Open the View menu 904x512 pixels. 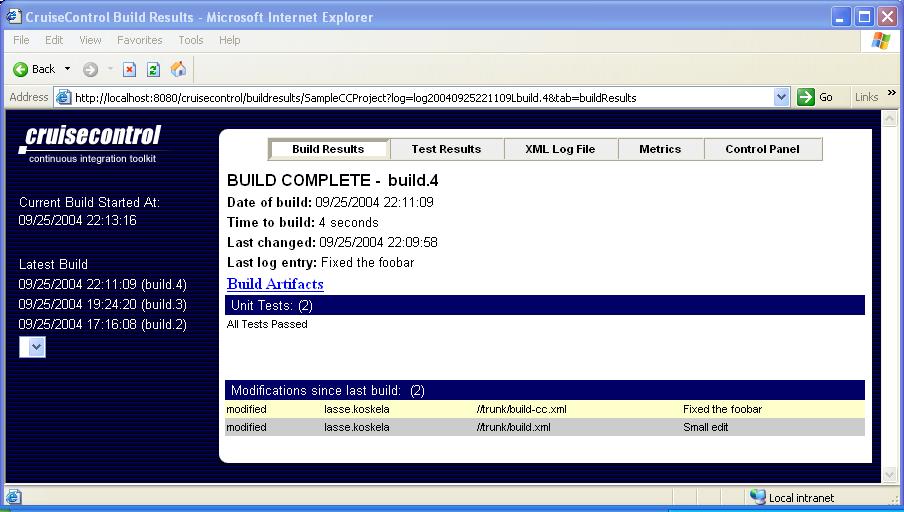coord(91,40)
